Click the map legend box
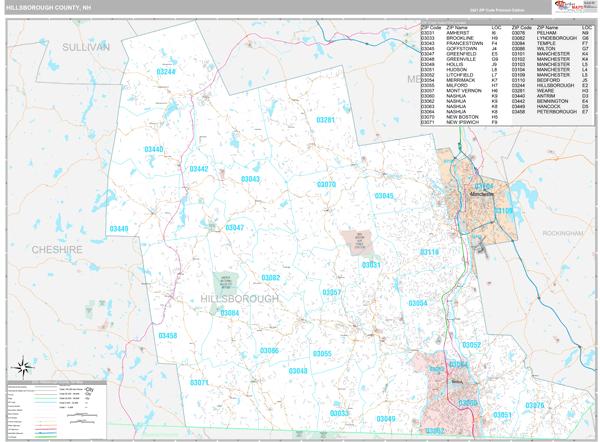This screenshot has height=442, width=600. point(57,409)
